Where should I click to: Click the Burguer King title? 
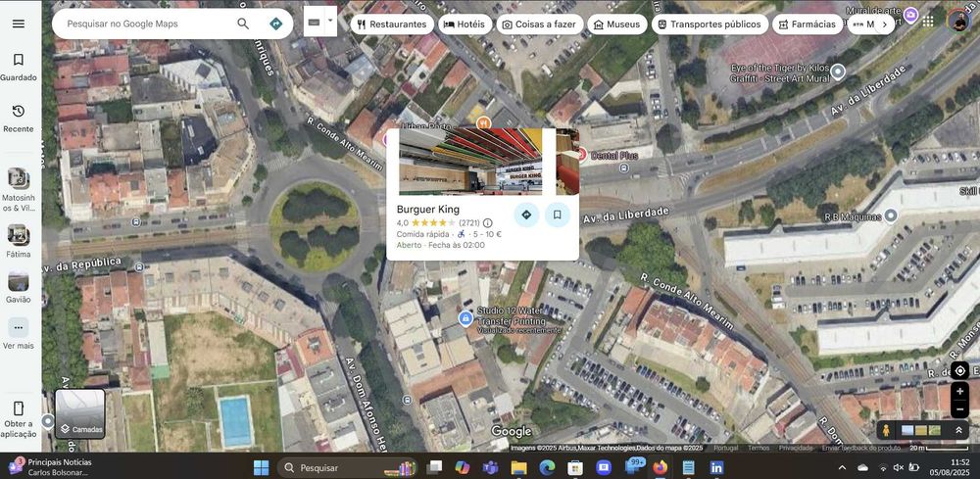point(428,210)
